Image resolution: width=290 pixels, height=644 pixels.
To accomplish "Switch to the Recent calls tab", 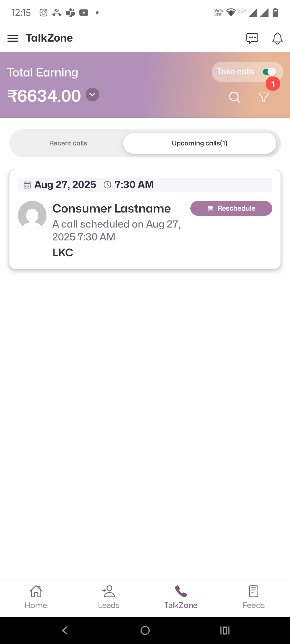I will pyautogui.click(x=68, y=143).
